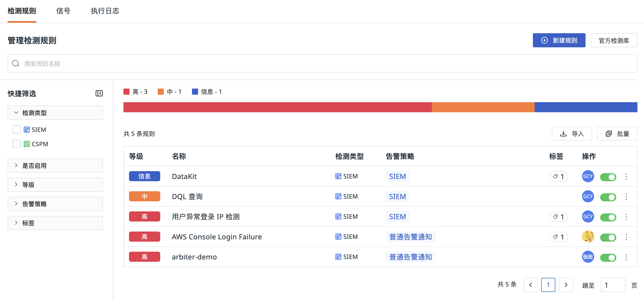This screenshot has height=300, width=644.
Task: Check the SIEM detection type filter
Action: (x=17, y=129)
